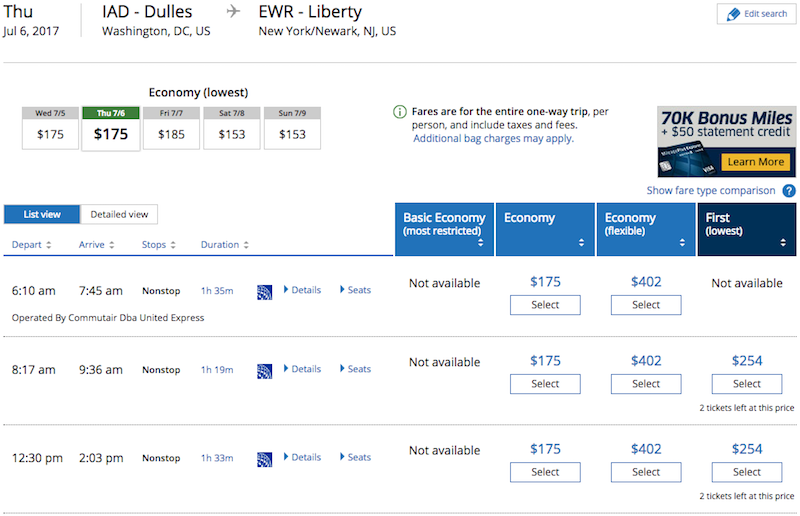
Task: Show Seats for the 6:10 am flight
Action: click(356, 290)
